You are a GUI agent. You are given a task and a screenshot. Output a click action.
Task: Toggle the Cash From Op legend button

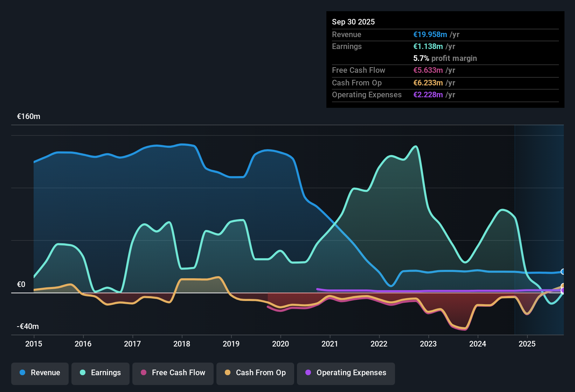pyautogui.click(x=255, y=373)
